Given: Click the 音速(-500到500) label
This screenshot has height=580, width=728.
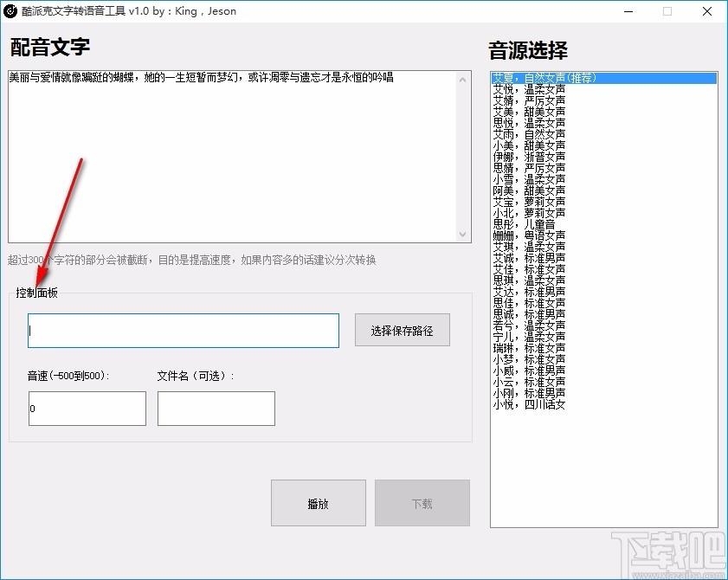Looking at the screenshot, I should (x=68, y=376).
